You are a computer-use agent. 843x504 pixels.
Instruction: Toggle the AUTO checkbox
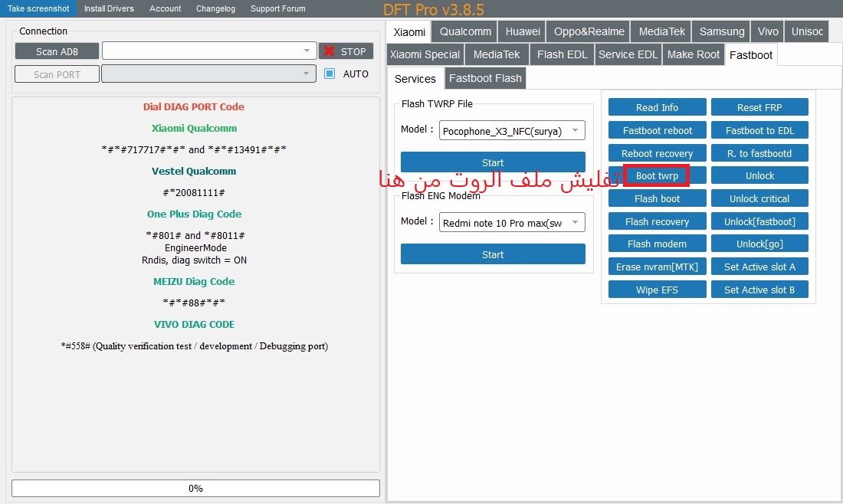pos(330,74)
